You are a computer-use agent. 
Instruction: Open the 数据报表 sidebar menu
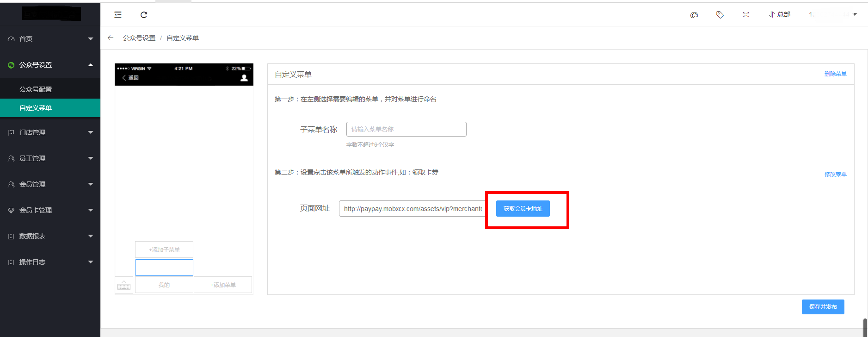point(50,236)
